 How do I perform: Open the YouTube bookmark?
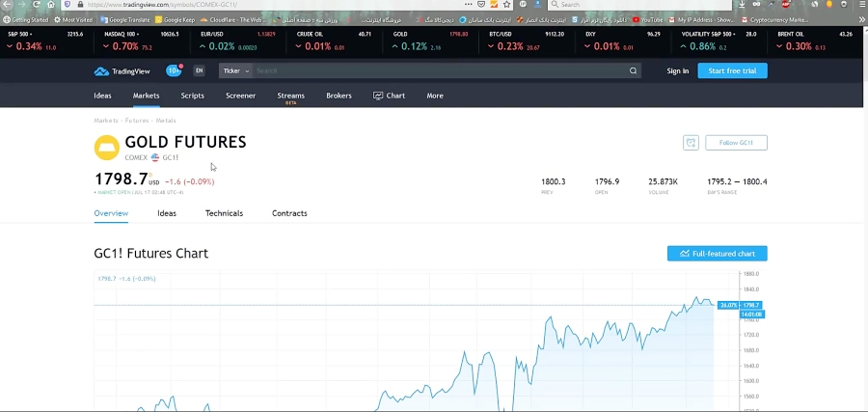point(648,20)
